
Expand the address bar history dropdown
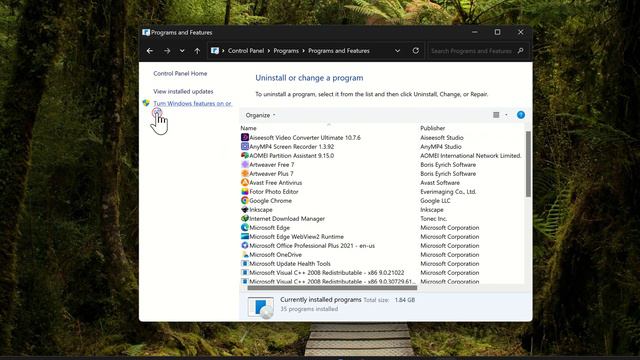tap(397, 51)
